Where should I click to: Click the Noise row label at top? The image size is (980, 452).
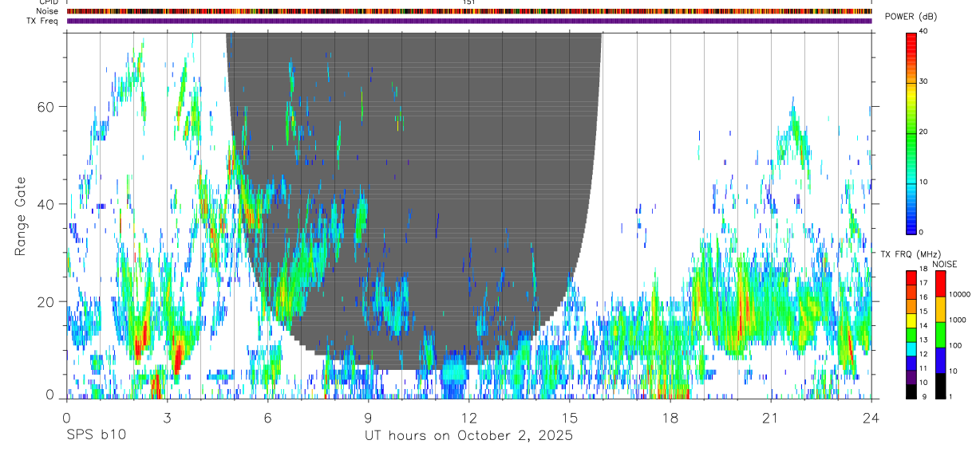coord(48,11)
